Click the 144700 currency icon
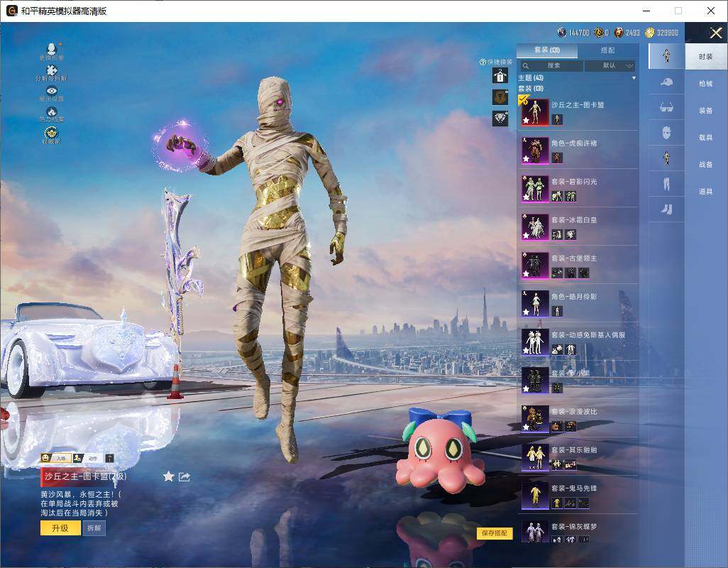 point(562,33)
